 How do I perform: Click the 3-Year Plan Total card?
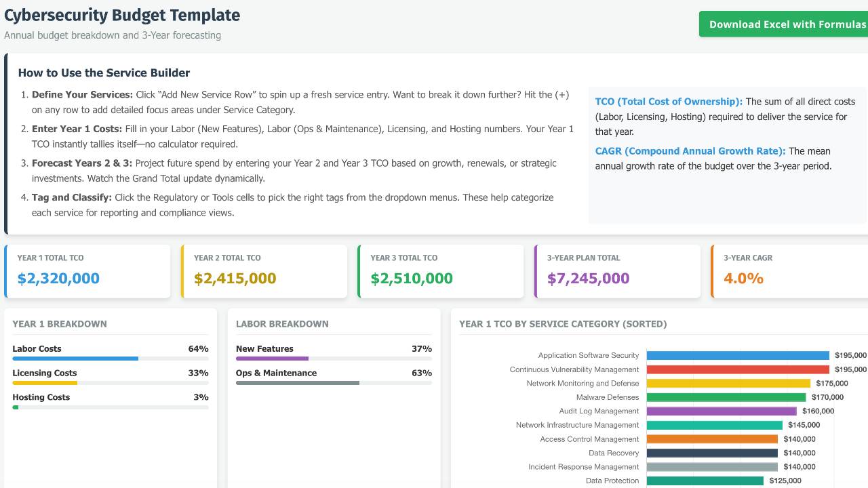[x=618, y=271]
